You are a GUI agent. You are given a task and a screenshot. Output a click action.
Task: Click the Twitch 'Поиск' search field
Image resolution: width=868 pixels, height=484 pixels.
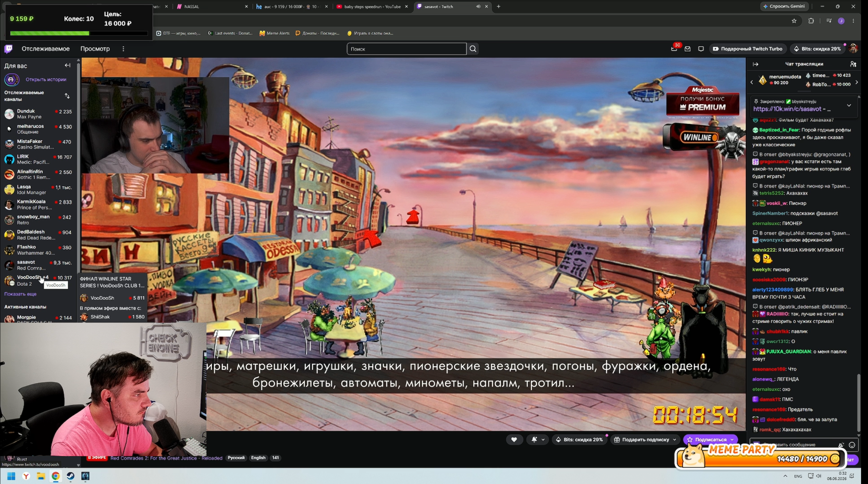(x=406, y=49)
